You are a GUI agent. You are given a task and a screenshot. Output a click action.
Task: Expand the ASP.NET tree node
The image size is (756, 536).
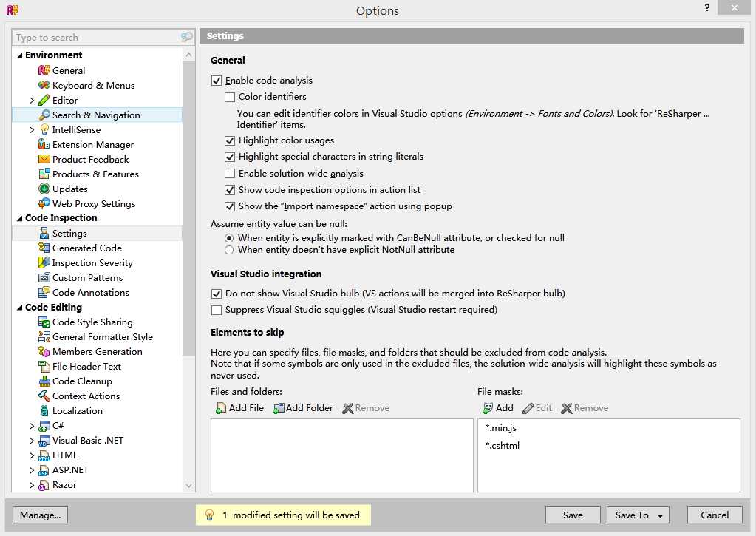click(31, 470)
